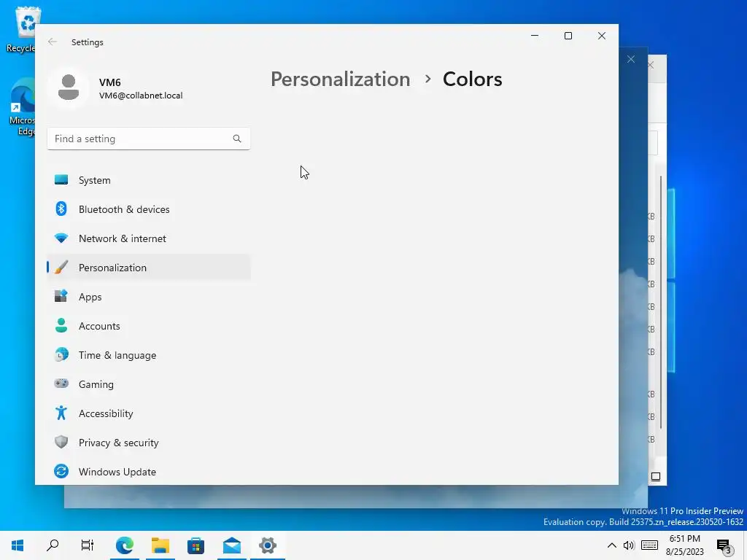Open Gaming settings category
This screenshot has height=560, width=747.
(x=149, y=384)
